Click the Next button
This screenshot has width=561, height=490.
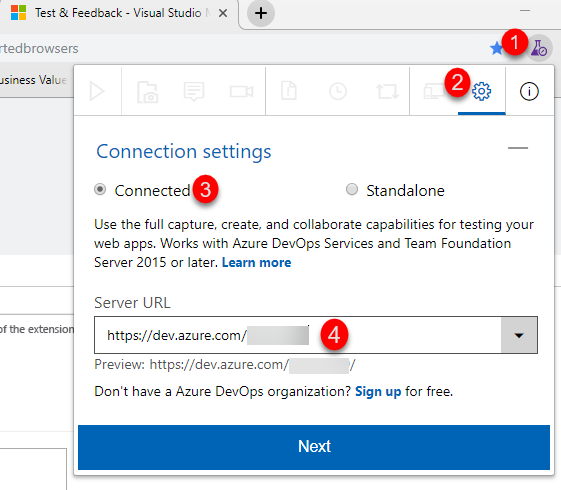point(314,447)
